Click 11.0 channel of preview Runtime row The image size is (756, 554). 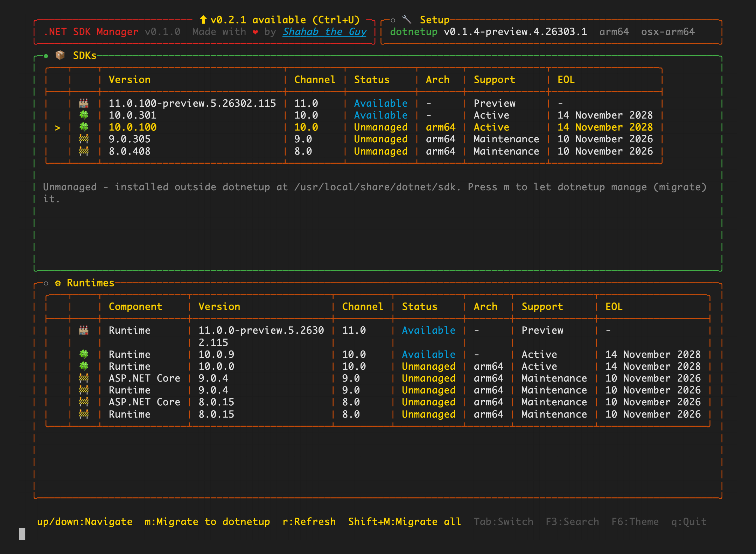(354, 330)
